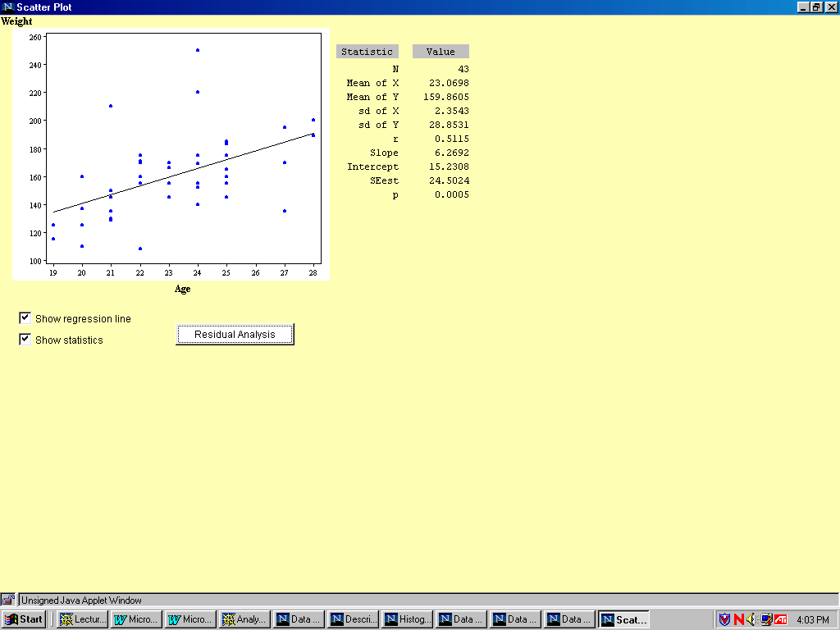This screenshot has width=840, height=630.
Task: Select the active Scat... taskbar button
Action: pyautogui.click(x=623, y=619)
